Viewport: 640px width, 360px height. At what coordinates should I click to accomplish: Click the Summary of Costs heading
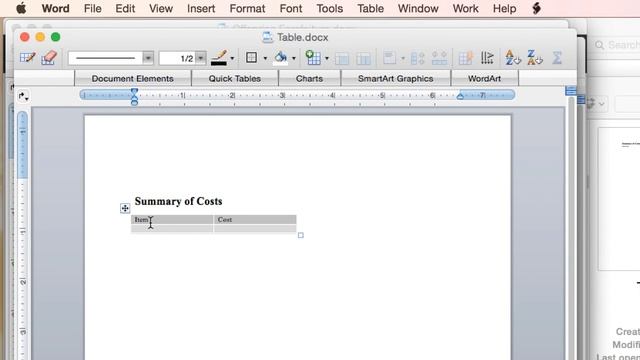tap(178, 201)
